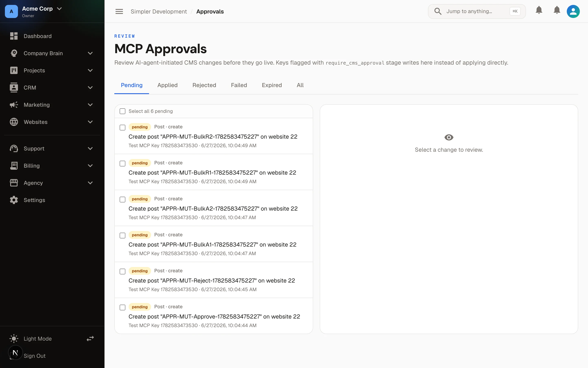Switch to the Applied tab
588x368 pixels.
coord(167,85)
